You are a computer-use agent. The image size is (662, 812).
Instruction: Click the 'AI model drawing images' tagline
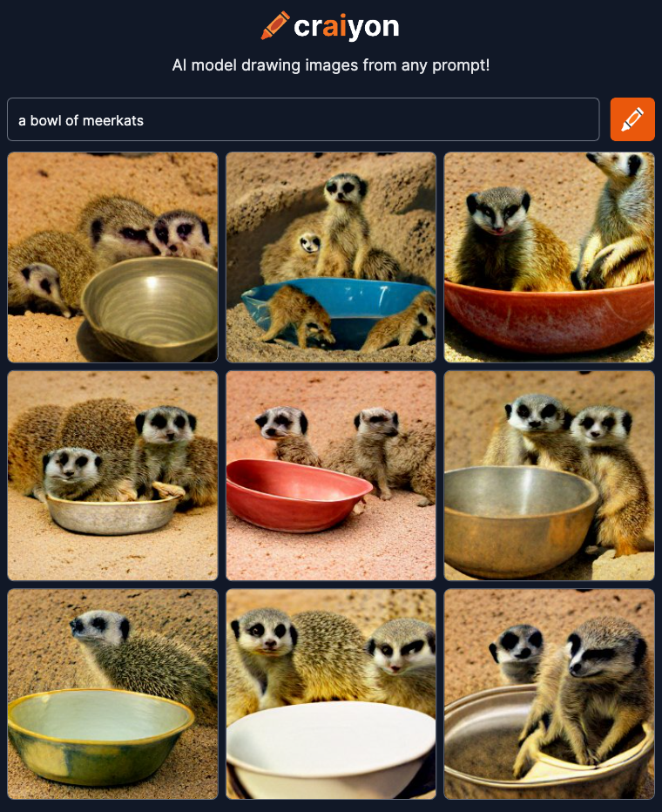coord(331,65)
